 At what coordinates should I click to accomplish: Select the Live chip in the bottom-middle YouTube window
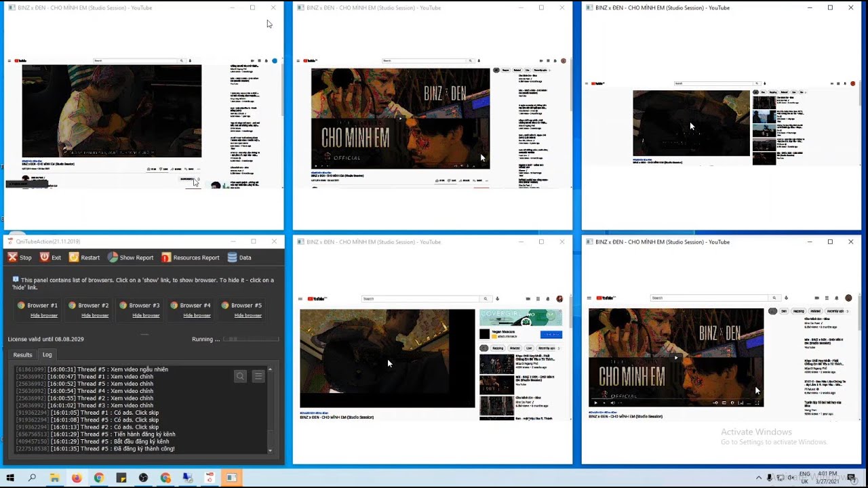529,348
